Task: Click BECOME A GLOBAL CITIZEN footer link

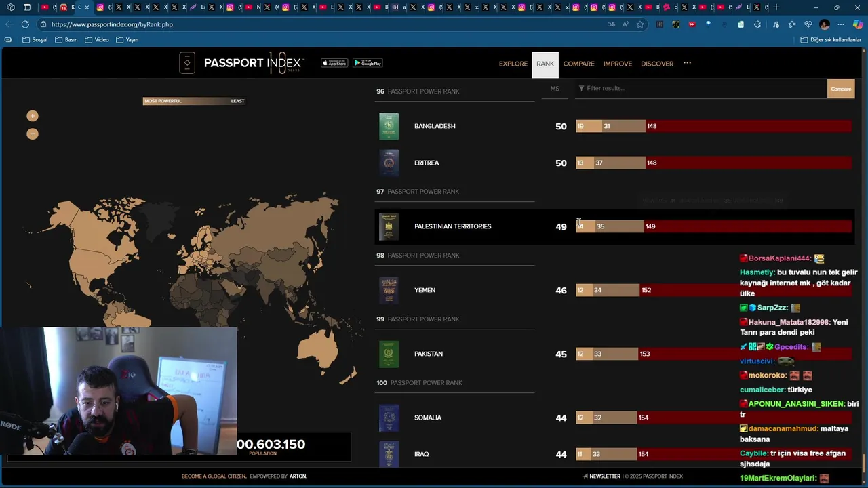Action: coord(214,476)
